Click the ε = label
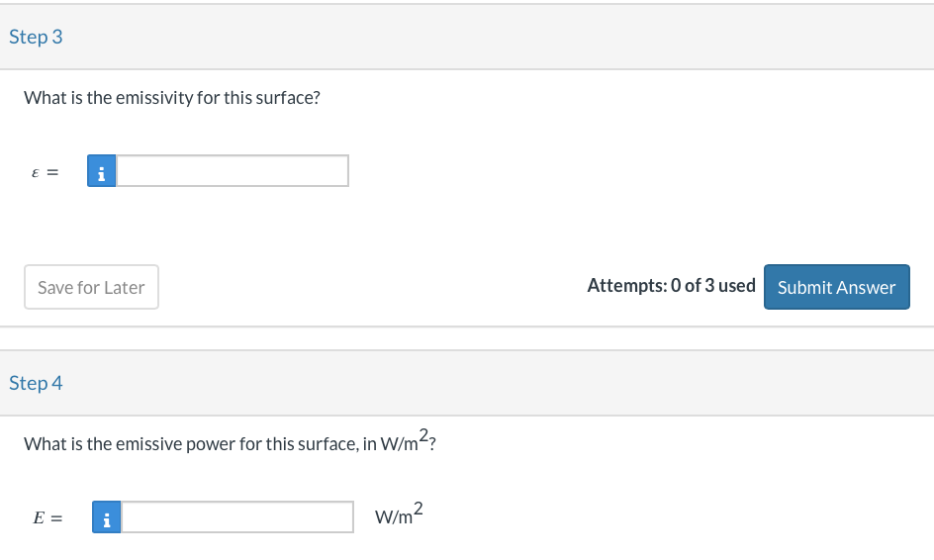The width and height of the screenshot is (934, 560). [x=46, y=173]
